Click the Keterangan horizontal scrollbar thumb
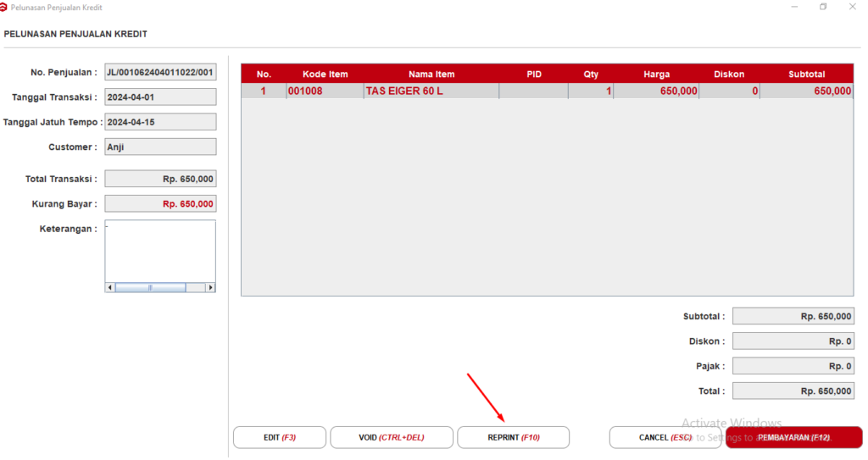The height and width of the screenshot is (460, 868). click(150, 288)
